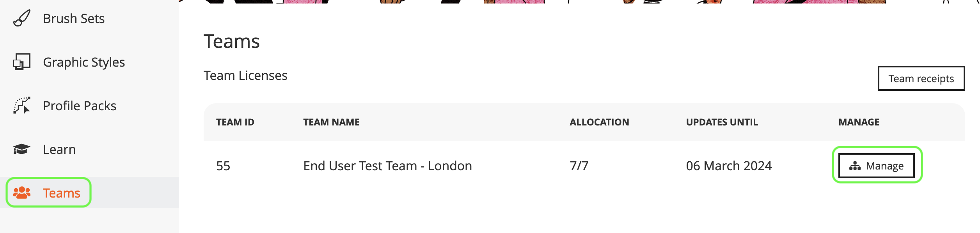Navigate to Profile Packs

coord(80,106)
